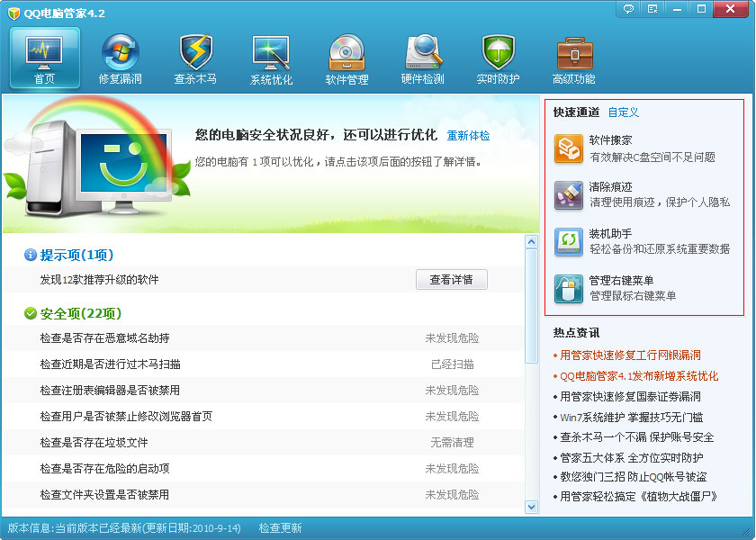Click the 热点资讯 heading
The width and height of the screenshot is (756, 540).
(576, 333)
